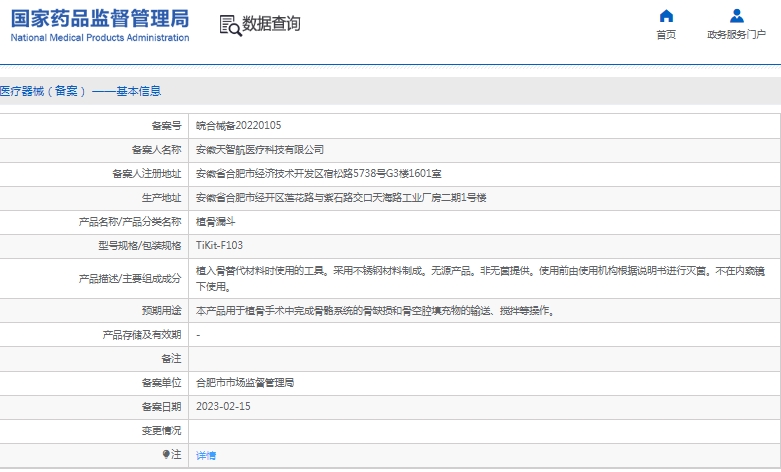Click the 变更情况 label
The height and width of the screenshot is (472, 781).
pos(161,431)
